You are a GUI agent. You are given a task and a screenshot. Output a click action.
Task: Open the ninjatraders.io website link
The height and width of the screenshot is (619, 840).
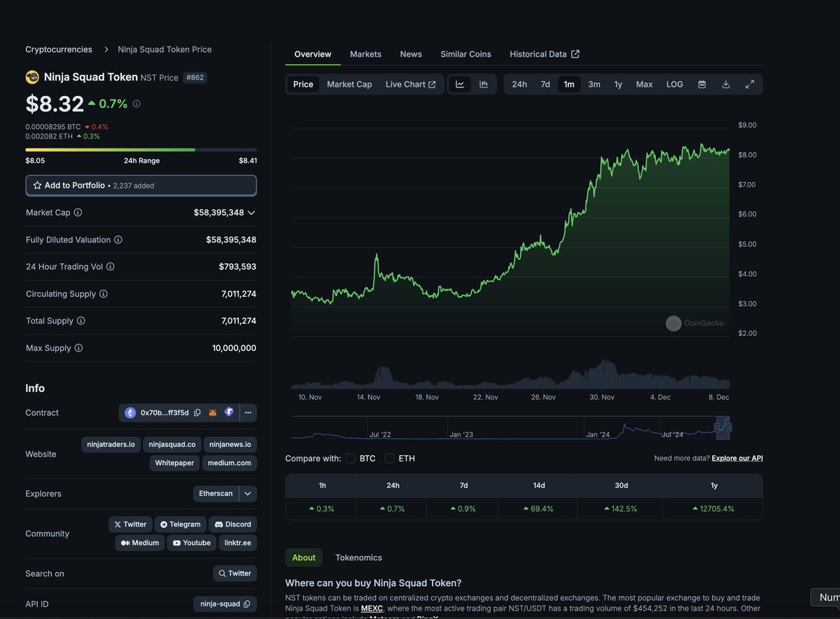[x=111, y=445]
